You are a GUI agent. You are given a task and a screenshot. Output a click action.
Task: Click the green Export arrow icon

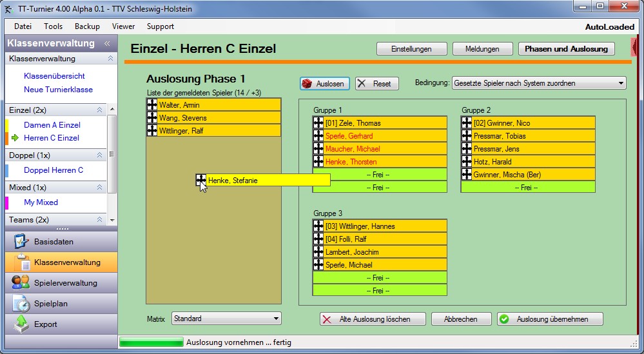[22, 324]
